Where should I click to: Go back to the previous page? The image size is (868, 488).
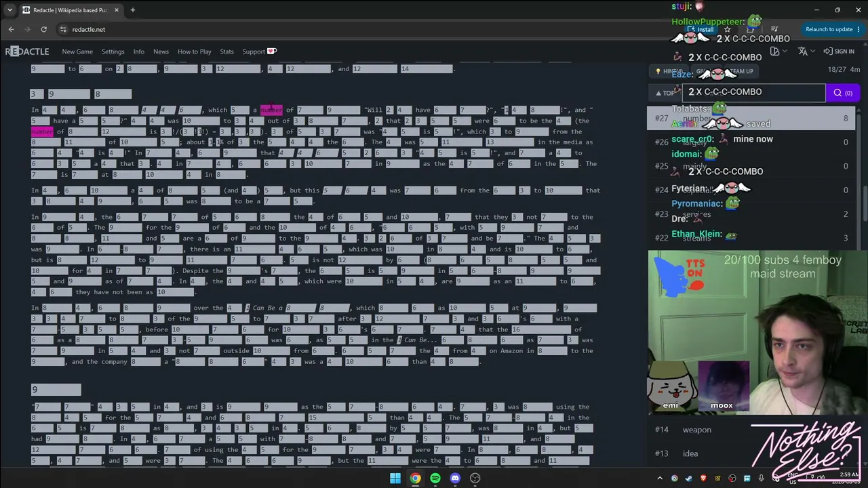tap(11, 29)
